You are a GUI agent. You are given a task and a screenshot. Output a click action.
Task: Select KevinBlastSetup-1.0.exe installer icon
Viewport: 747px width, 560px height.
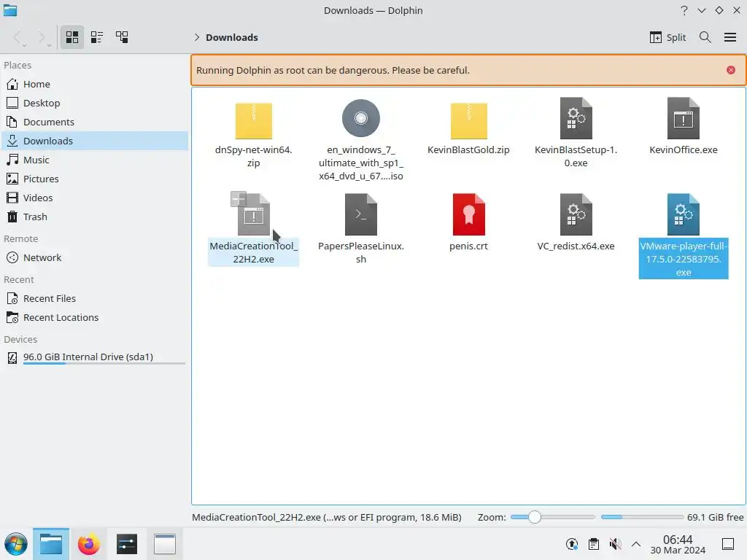(576, 118)
